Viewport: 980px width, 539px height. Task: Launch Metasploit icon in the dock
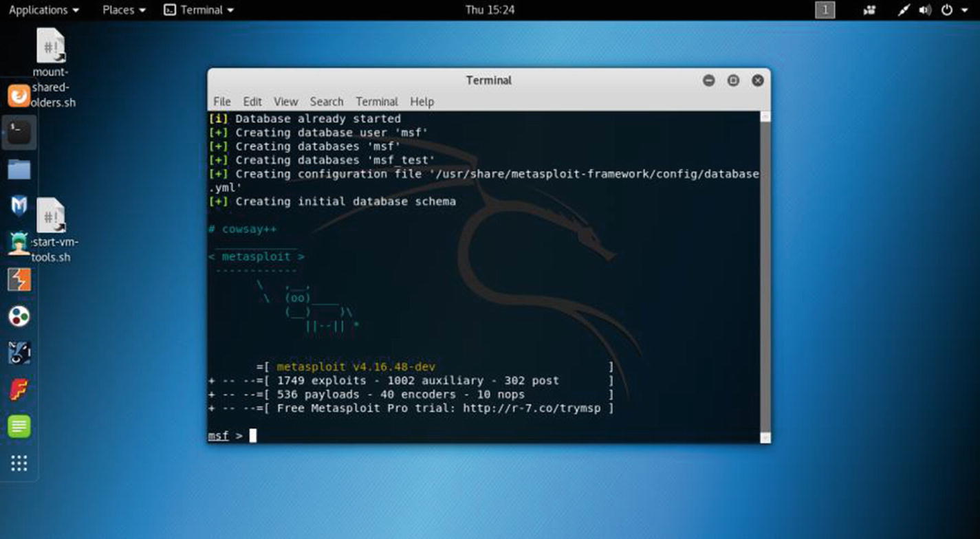coord(19,206)
